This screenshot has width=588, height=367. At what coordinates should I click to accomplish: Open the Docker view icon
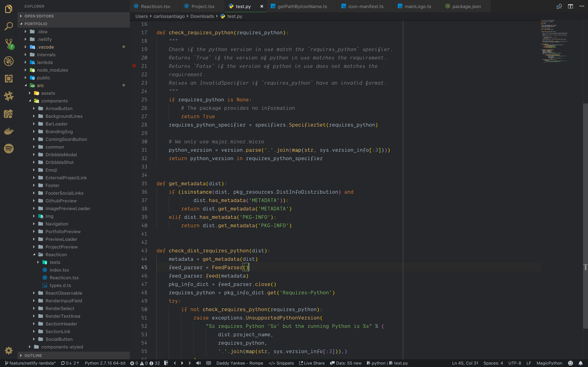(9, 131)
